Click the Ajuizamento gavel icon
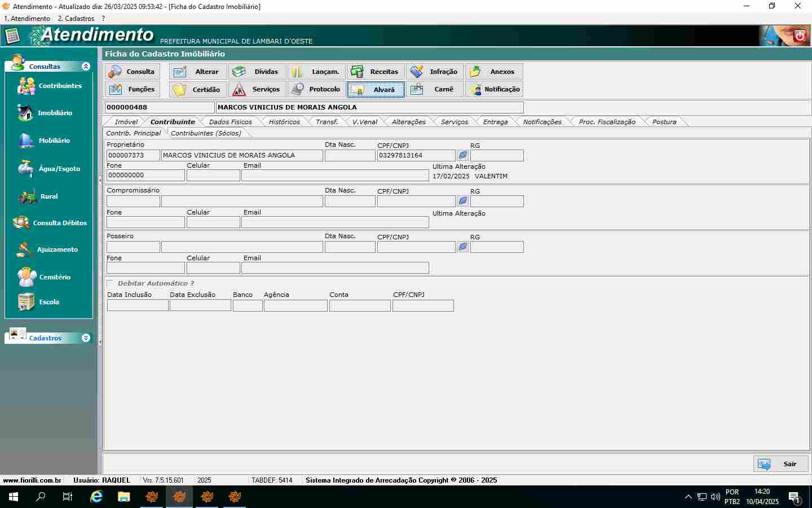This screenshot has width=812, height=508. [25, 249]
